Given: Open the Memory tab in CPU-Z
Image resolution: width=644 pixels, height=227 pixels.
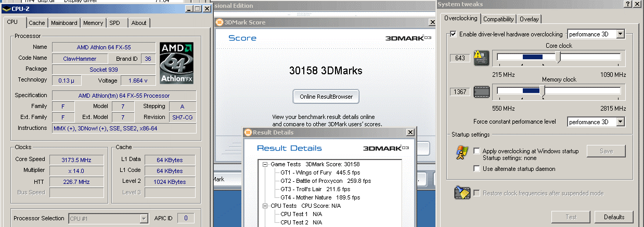Looking at the screenshot, I should click(93, 23).
